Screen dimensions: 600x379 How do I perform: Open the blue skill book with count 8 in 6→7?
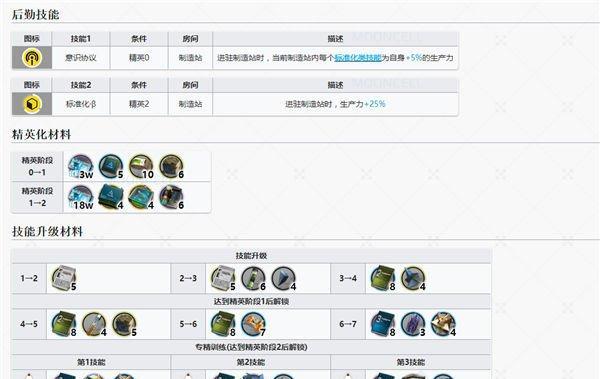pyautogui.click(x=383, y=324)
